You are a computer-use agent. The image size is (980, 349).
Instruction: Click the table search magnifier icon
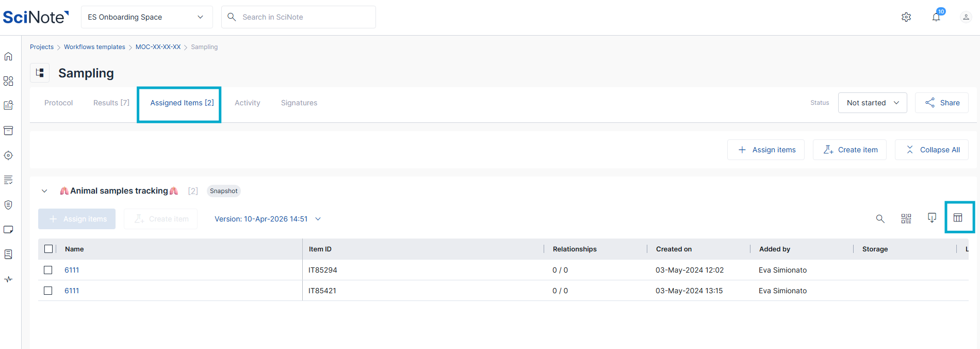(x=880, y=219)
